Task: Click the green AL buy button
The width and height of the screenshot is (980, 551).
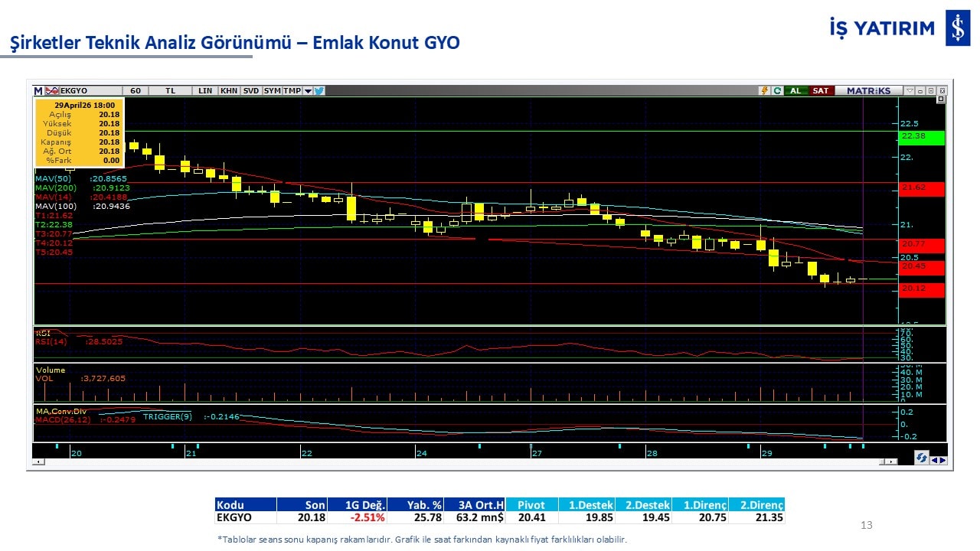Action: click(x=795, y=90)
